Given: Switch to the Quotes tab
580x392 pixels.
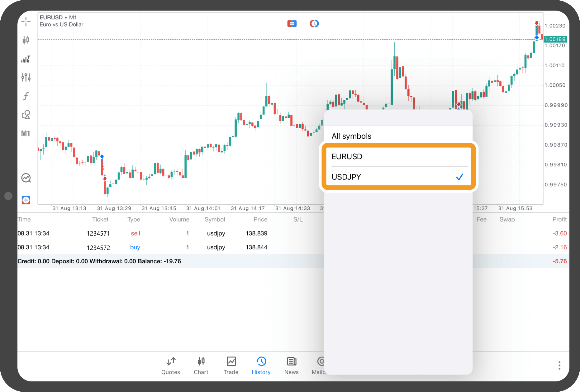Looking at the screenshot, I should tap(171, 366).
